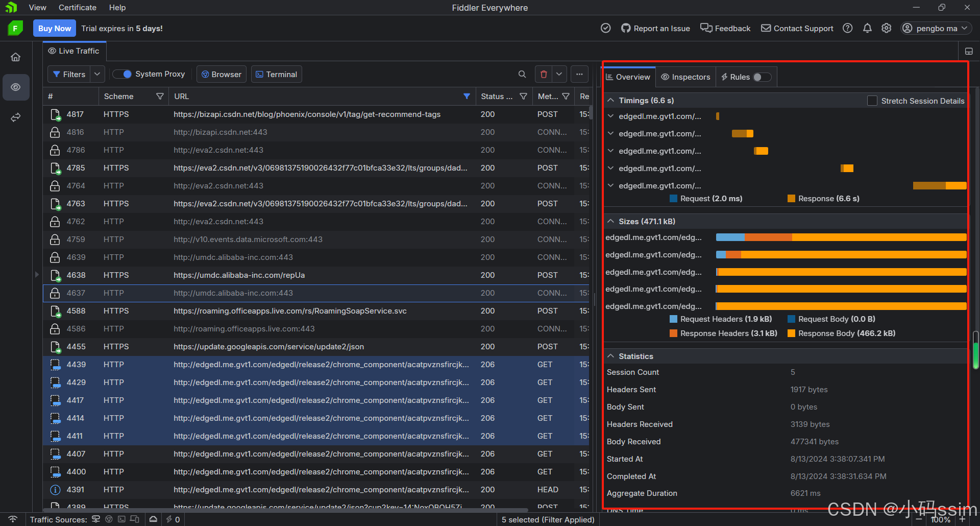
Task: Collapse the Timings section
Action: pyautogui.click(x=610, y=101)
